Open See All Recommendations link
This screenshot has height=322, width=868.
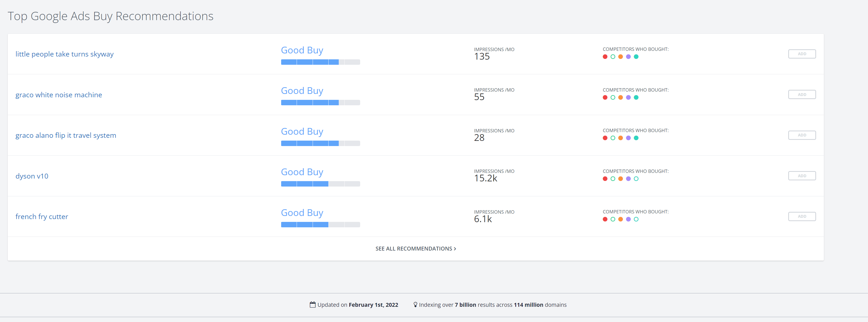point(415,248)
